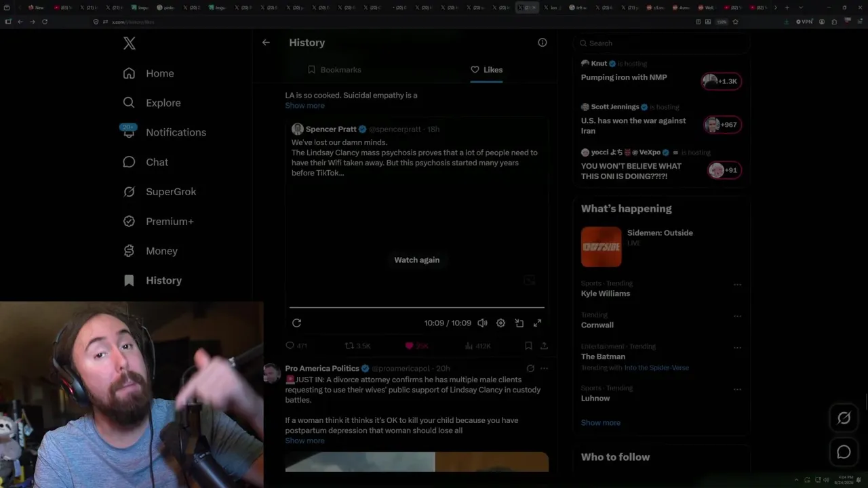Click Grok icon on Pro America Politics post

coord(530,369)
